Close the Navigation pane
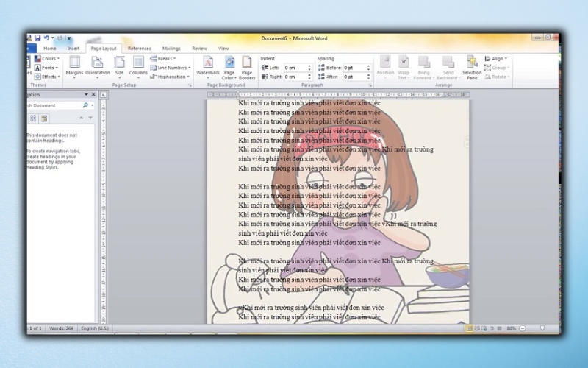The height and width of the screenshot is (368, 588). (94, 95)
